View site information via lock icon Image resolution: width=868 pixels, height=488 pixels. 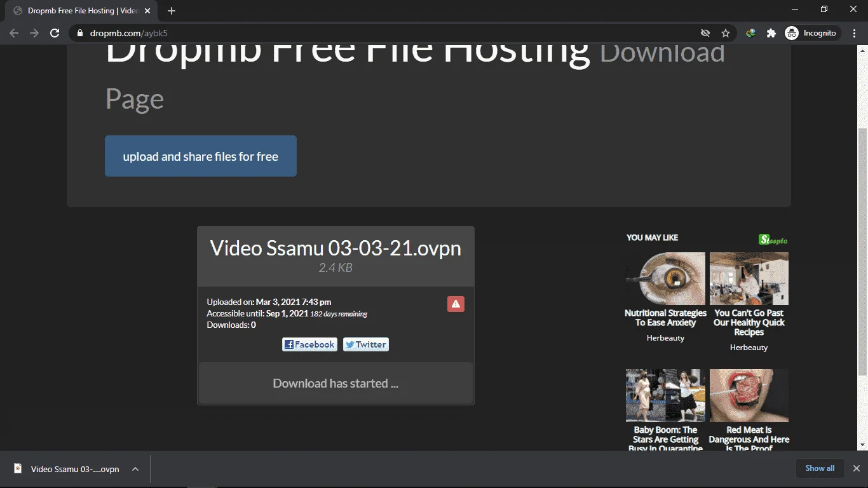click(x=80, y=33)
